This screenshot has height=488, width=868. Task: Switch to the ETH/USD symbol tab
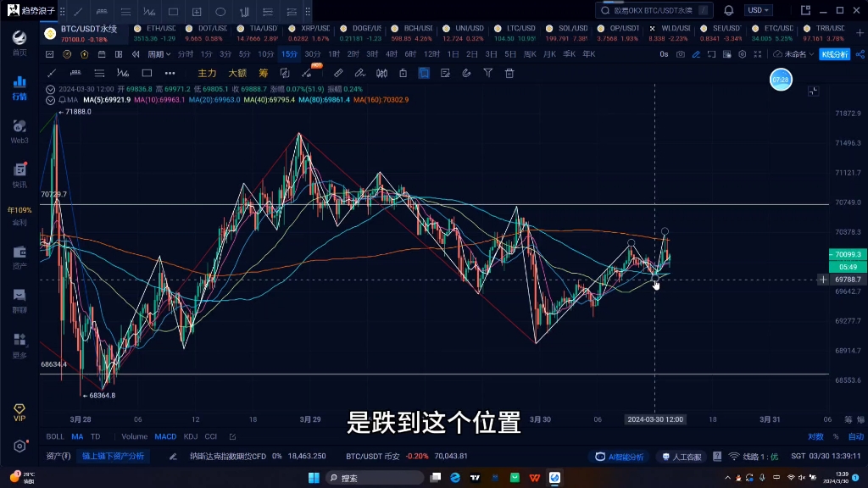click(154, 33)
